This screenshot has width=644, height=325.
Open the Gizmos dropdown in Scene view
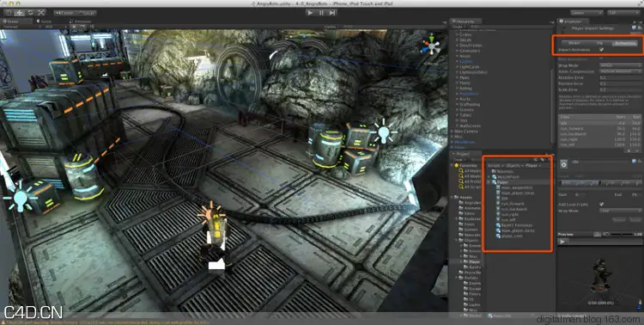point(331,27)
